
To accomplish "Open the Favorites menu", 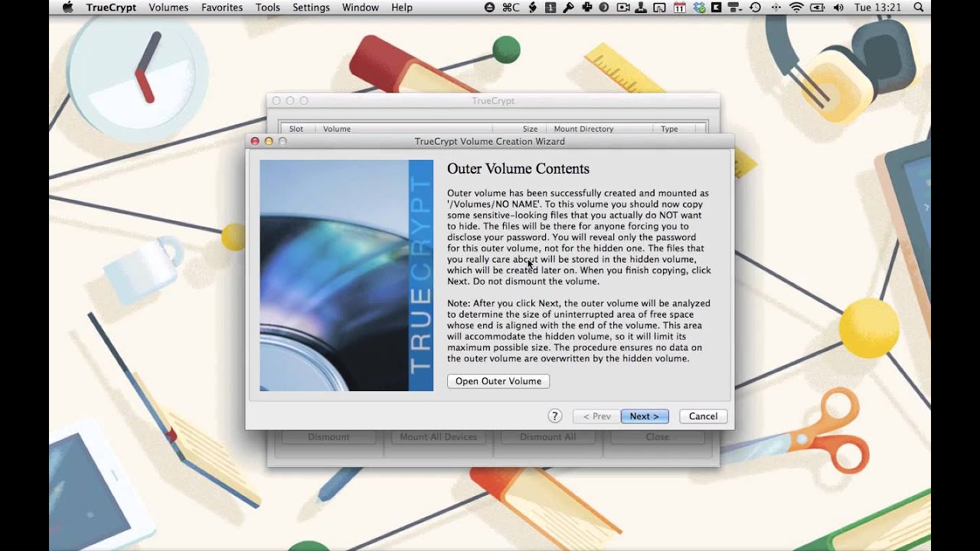I will (222, 8).
